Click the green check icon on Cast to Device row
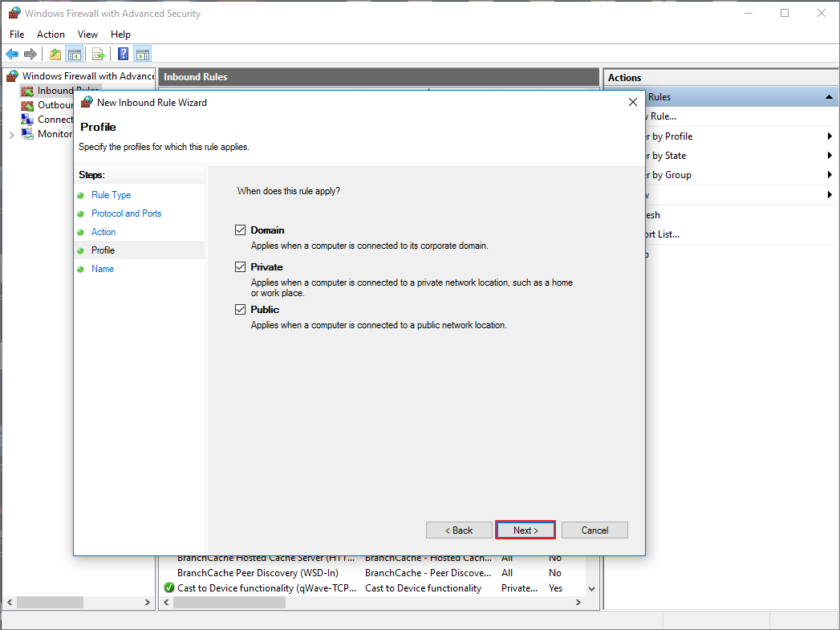 coord(169,587)
